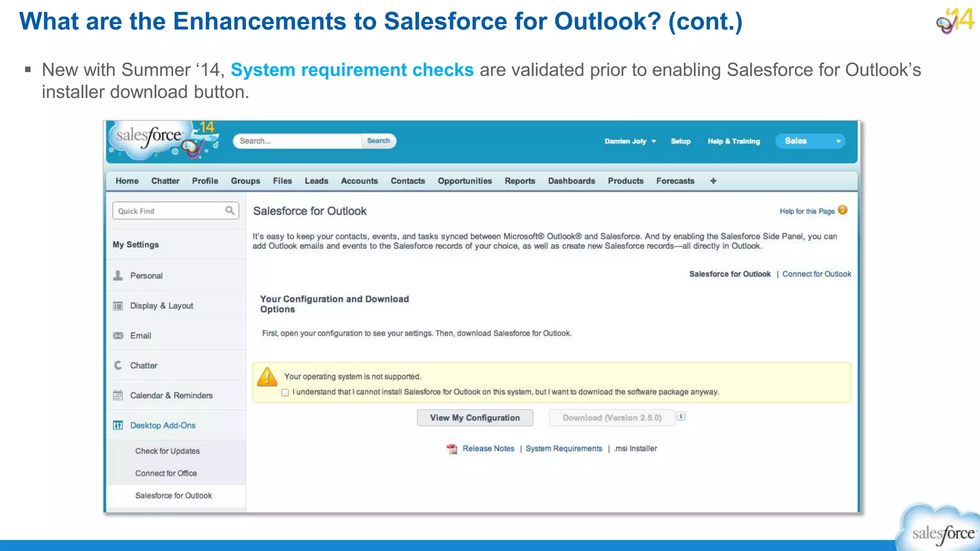Open the Sales app dropdown menu

tap(810, 141)
